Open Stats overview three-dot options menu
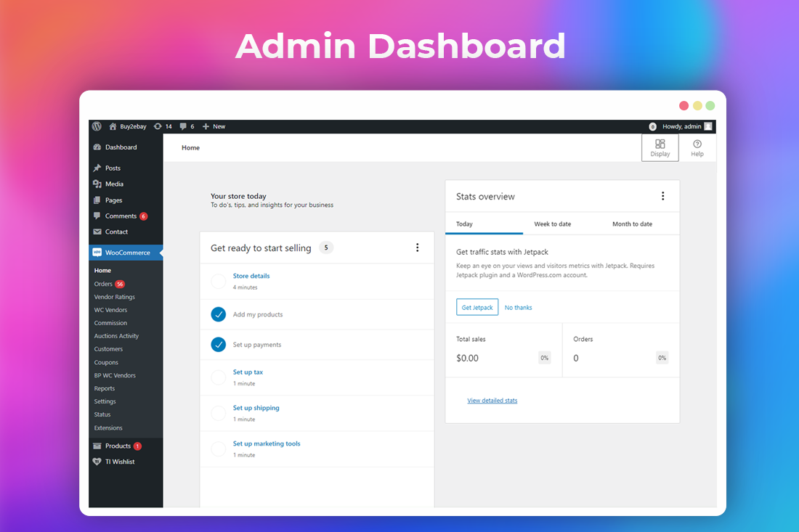799x532 pixels. tap(662, 196)
